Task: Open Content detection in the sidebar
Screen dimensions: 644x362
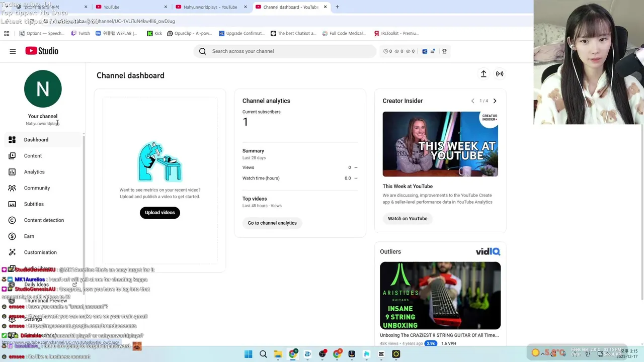Action: pos(43,220)
